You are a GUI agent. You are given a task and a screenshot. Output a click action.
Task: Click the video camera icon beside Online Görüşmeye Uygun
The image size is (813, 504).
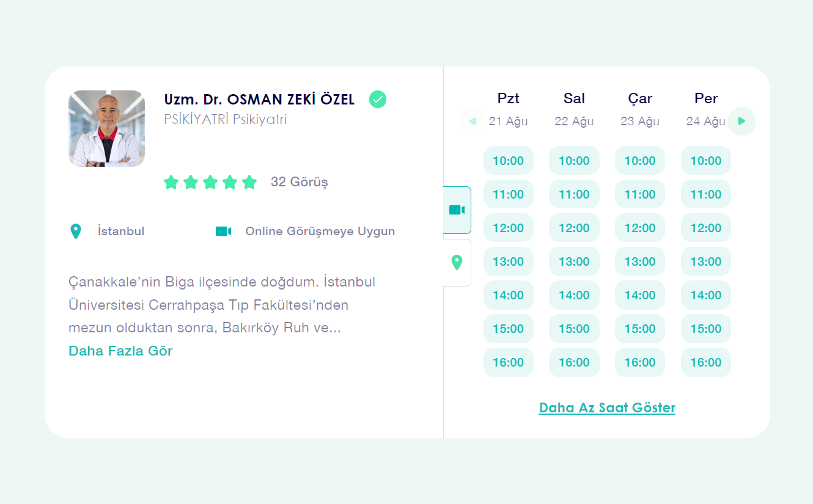coord(223,232)
